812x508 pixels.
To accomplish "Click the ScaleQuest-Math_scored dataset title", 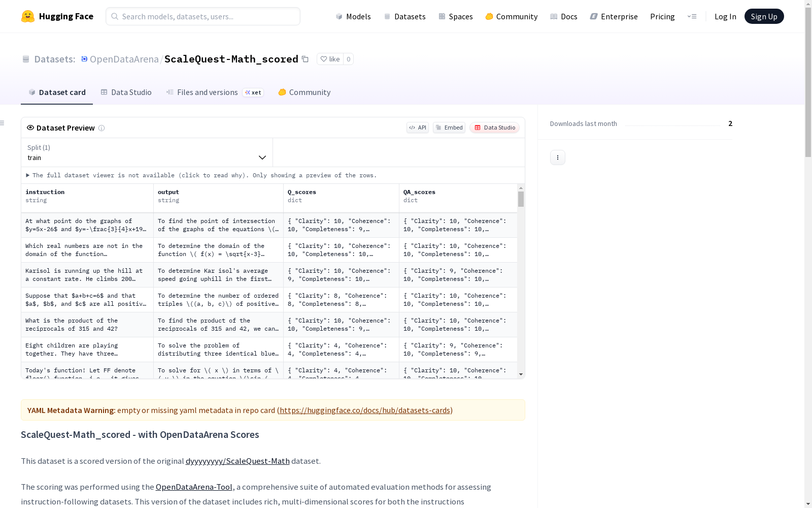I will (x=231, y=59).
